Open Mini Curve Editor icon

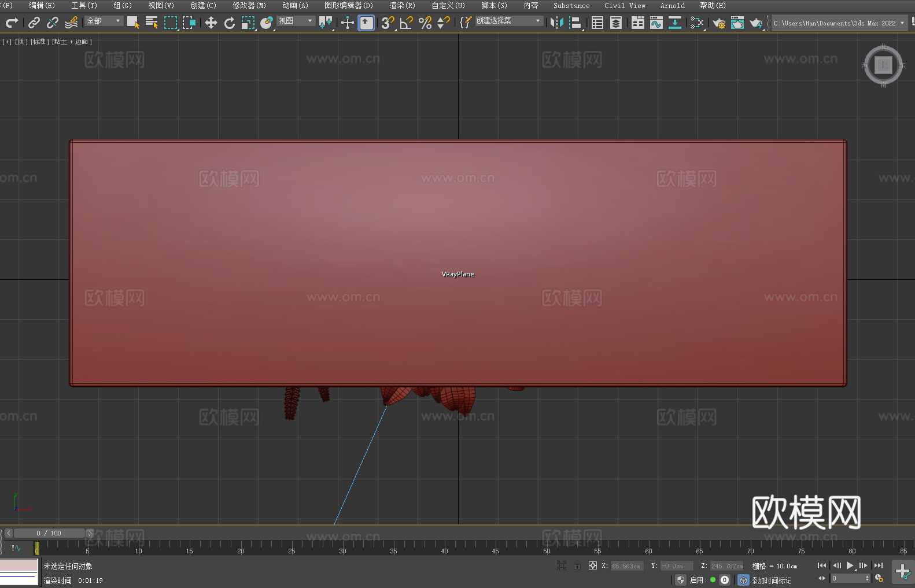[16, 548]
